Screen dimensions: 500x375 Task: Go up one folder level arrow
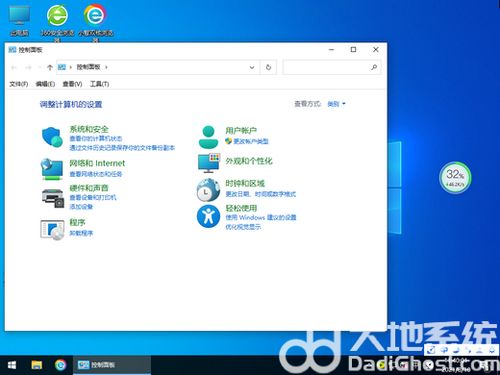(x=50, y=67)
